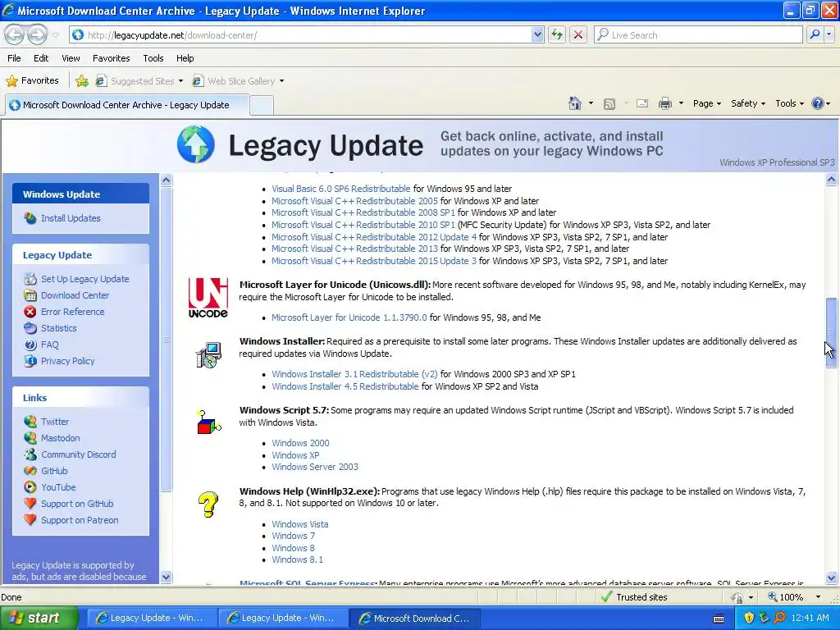
Task: Click the Error Reference red X icon
Action: tap(30, 312)
